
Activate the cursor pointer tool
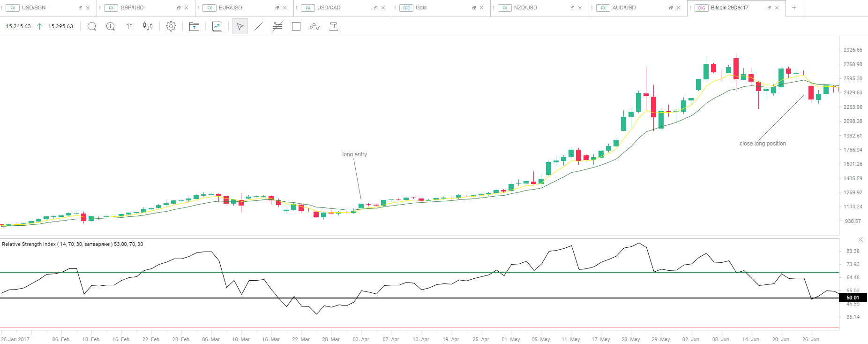(x=240, y=27)
